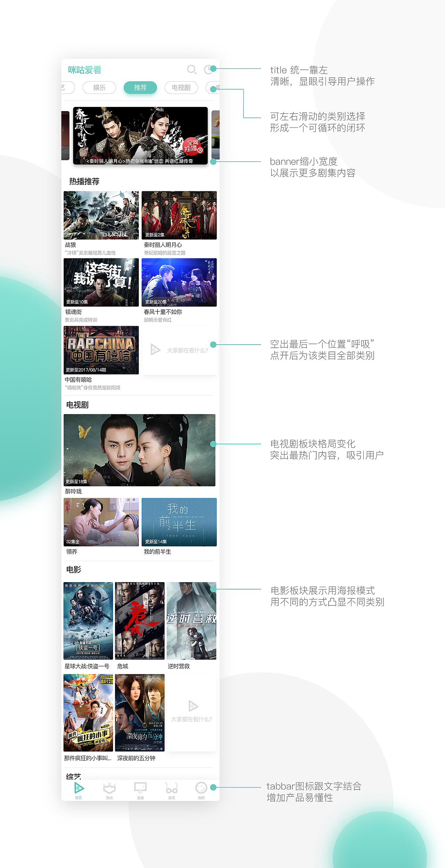The width and height of the screenshot is (445, 868).
Task: Tap the search magnifier icon
Action: coord(192,69)
